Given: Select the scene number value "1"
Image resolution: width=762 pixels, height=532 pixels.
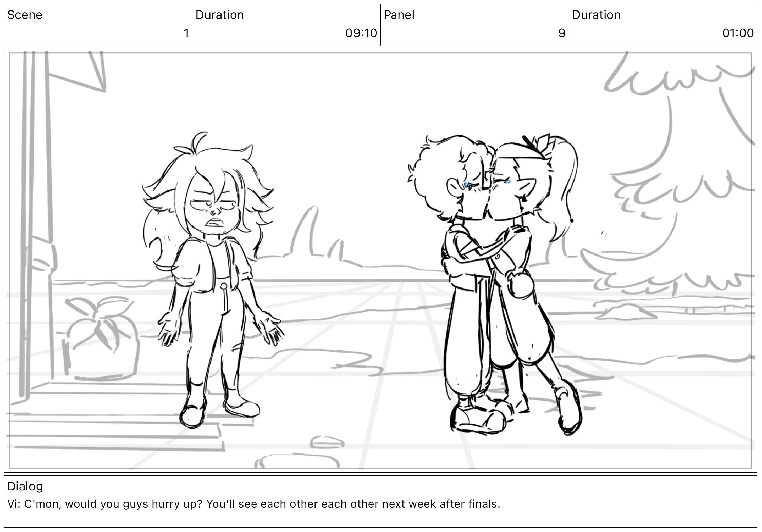Looking at the screenshot, I should click(186, 33).
